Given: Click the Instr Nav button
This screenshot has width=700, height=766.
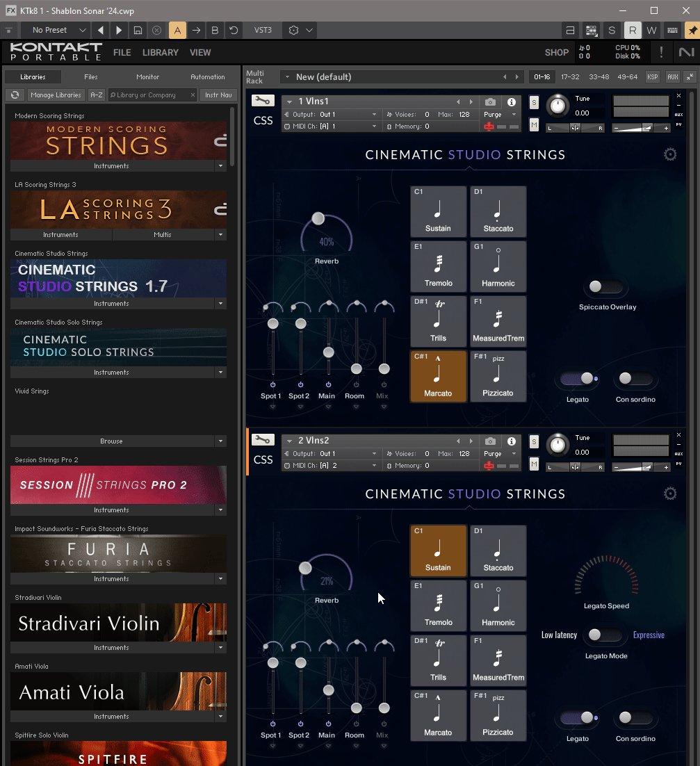Looking at the screenshot, I should (x=218, y=95).
